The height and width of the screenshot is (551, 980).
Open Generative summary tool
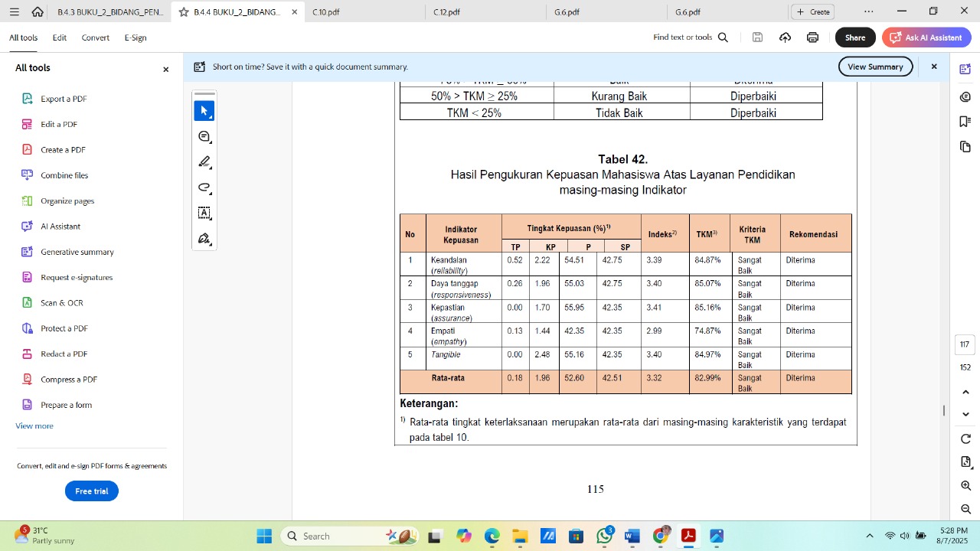[77, 252]
